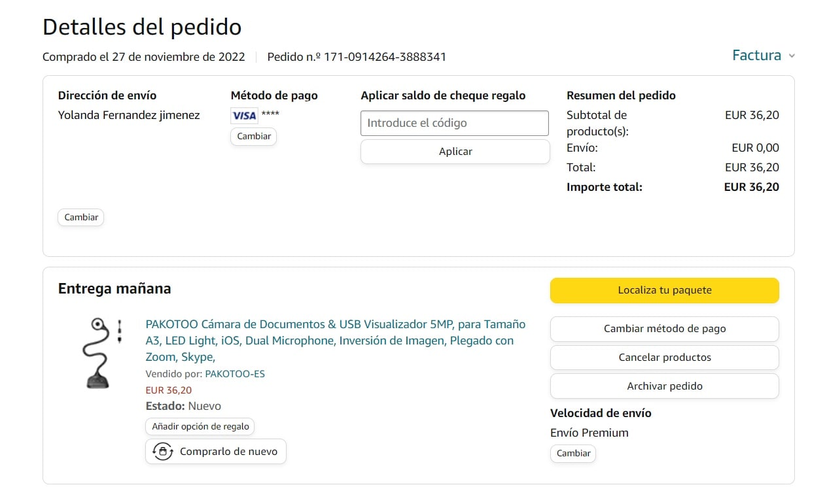This screenshot has height=504, width=827.
Task: Open the PAKOTOO document camera product thumbnail
Action: (x=102, y=352)
